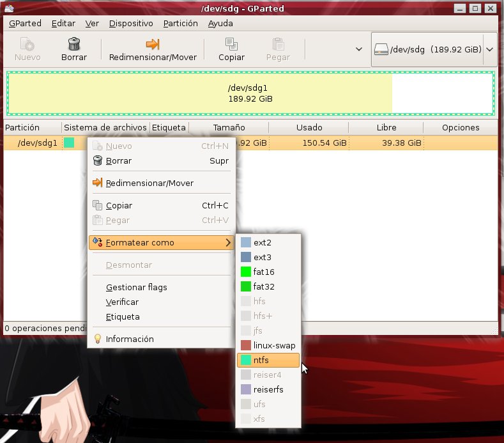This screenshot has width=504, height=443.
Task: Select the /dev/sdg1 partition graphic block
Action: (250, 93)
